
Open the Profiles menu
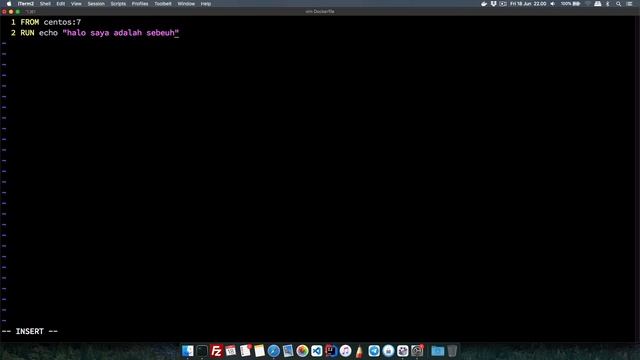coord(140,4)
